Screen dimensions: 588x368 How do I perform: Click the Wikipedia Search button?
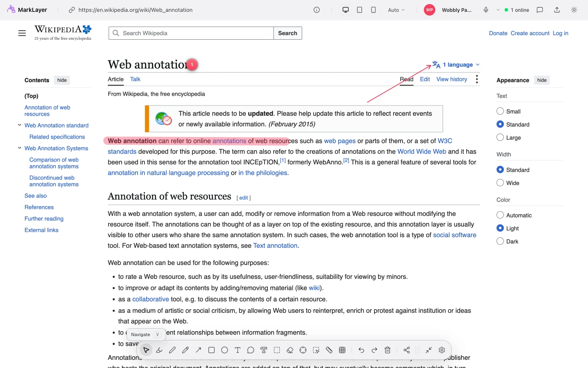pyautogui.click(x=287, y=33)
